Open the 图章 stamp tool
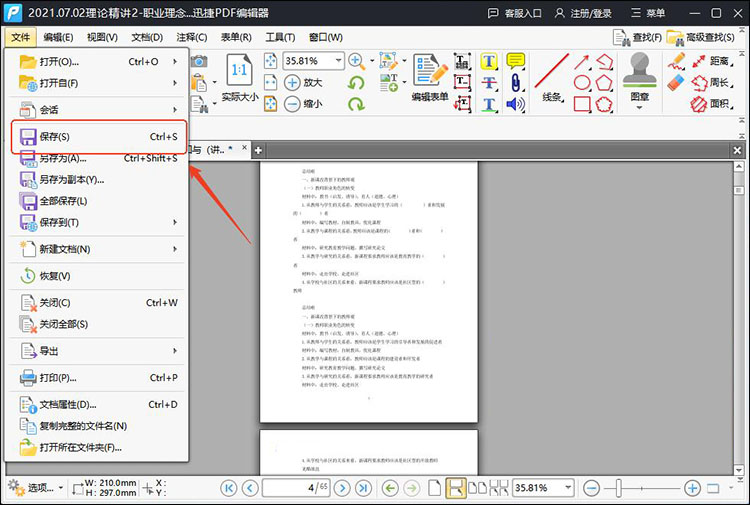 (640, 76)
